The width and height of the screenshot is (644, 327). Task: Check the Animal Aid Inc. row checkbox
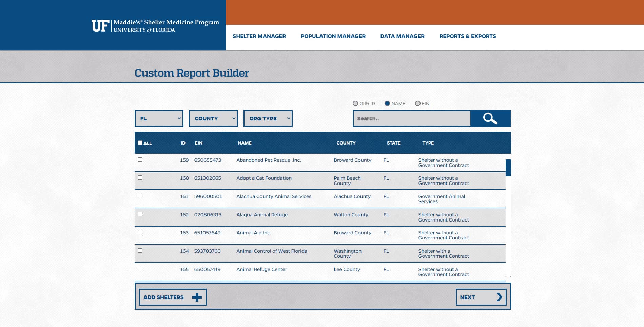[x=140, y=232]
